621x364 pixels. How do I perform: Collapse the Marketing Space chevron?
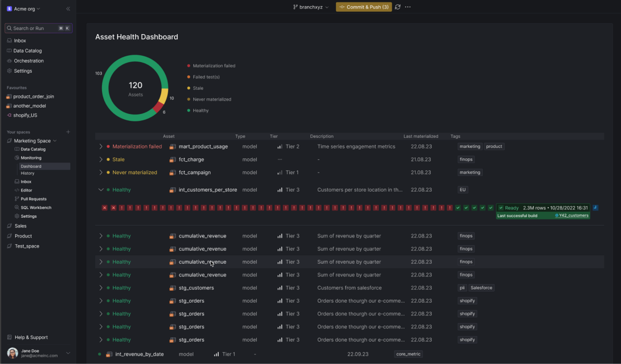(55, 141)
